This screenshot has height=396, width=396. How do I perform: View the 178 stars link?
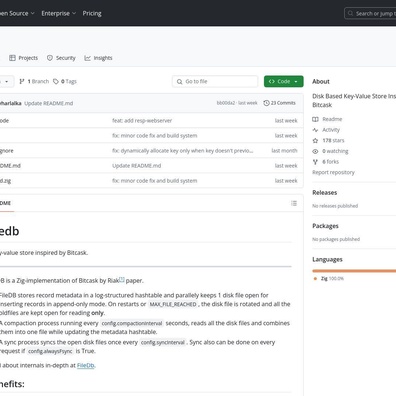(333, 140)
